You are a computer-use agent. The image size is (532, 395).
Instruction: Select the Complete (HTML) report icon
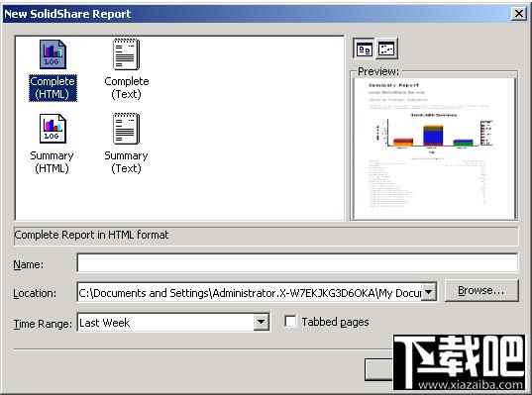tap(53, 54)
